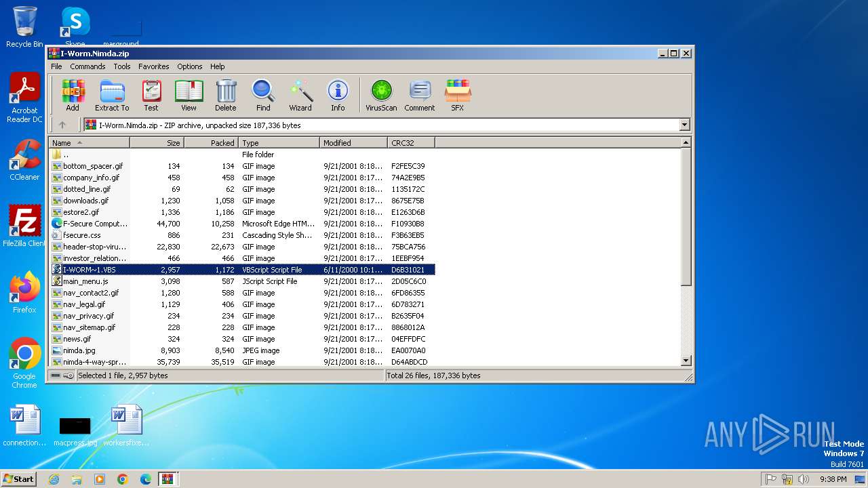Launch the Wizard icon

[300, 95]
